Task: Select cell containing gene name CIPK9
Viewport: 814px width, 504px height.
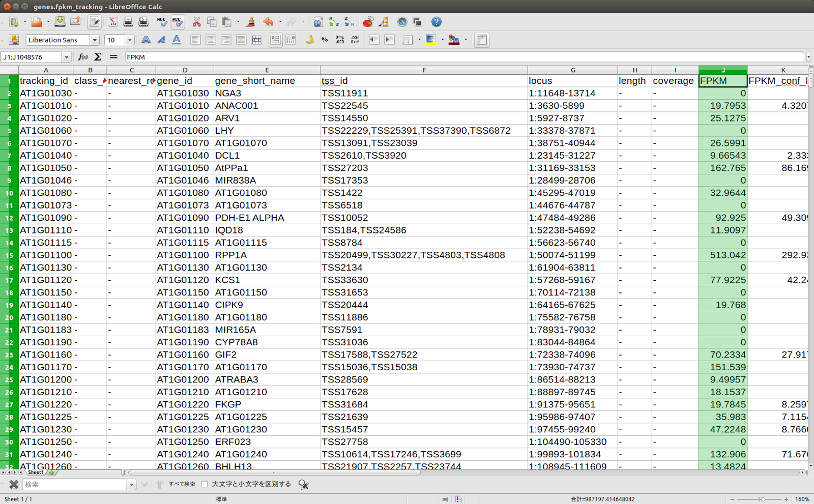Action: (267, 305)
